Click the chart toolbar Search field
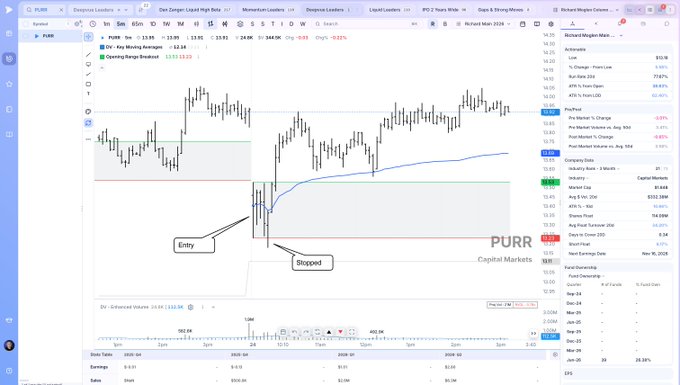This screenshot has height=385, width=680. [x=366, y=24]
